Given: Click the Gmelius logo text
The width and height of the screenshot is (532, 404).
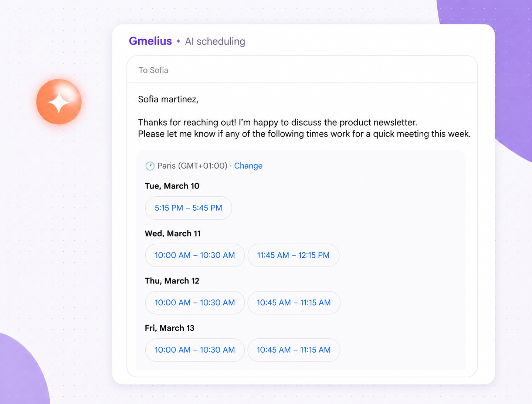Looking at the screenshot, I should click(150, 41).
